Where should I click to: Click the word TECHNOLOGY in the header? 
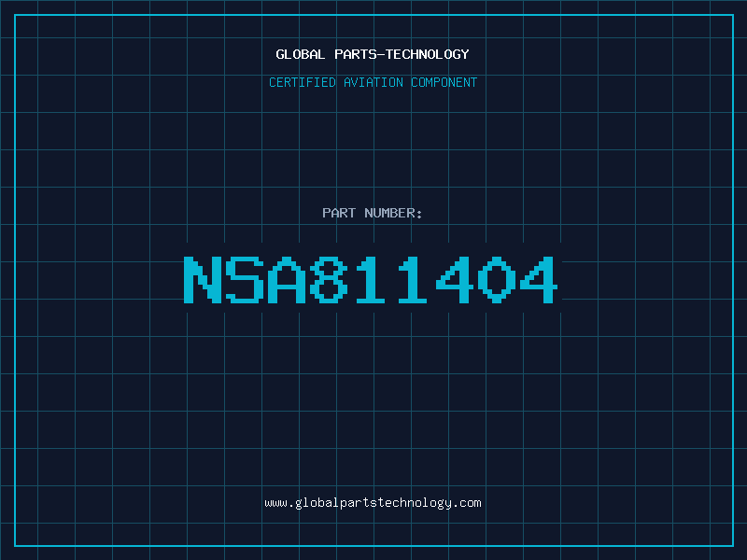coord(428,54)
